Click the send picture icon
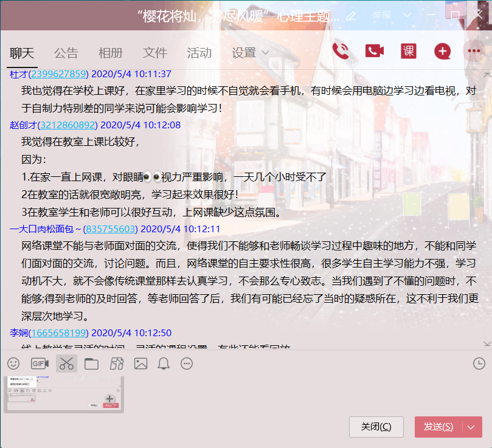The height and width of the screenshot is (448, 492). pos(140,364)
